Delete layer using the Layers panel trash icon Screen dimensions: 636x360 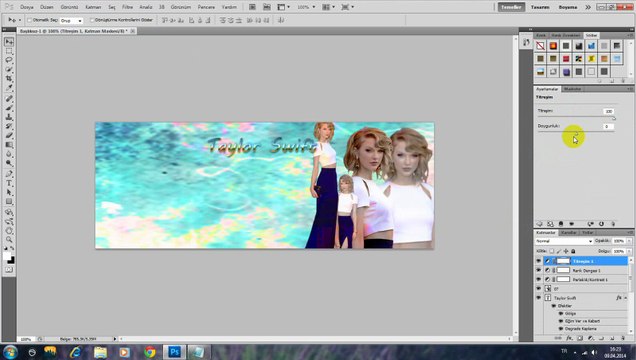(623, 338)
